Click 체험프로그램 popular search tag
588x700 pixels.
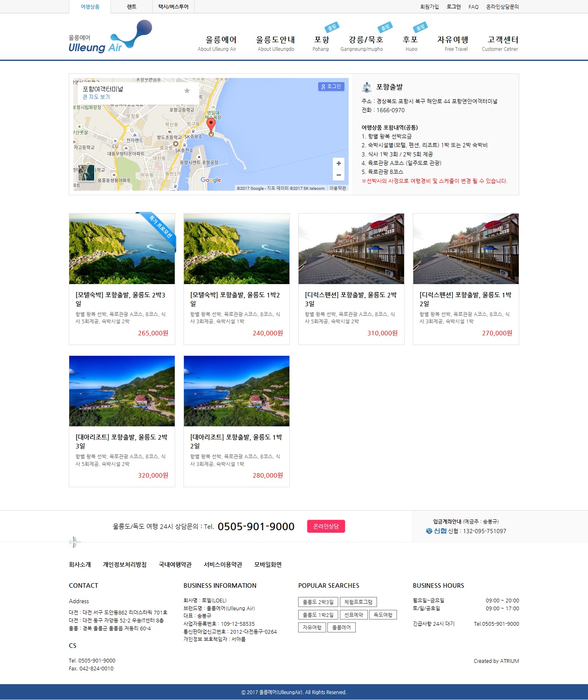click(358, 602)
